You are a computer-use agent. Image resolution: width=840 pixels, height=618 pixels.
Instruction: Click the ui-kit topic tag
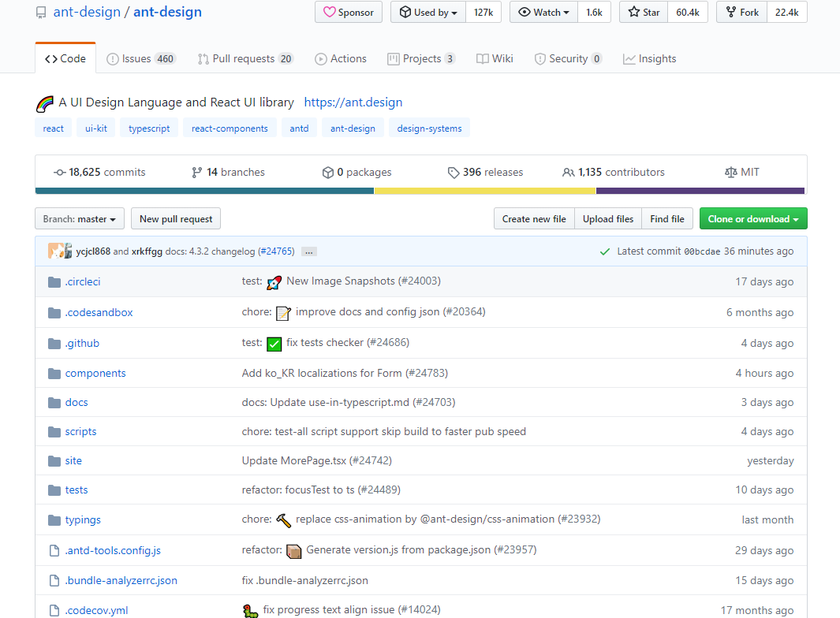tap(96, 128)
